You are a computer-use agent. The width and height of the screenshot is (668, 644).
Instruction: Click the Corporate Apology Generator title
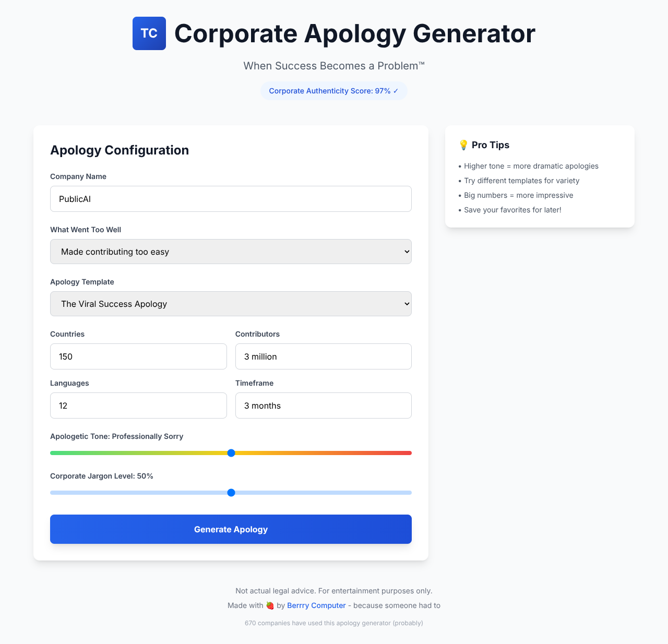(354, 33)
